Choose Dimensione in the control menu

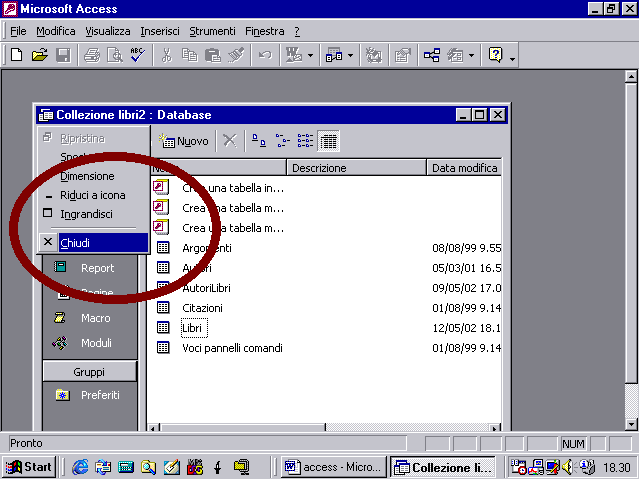click(x=94, y=177)
